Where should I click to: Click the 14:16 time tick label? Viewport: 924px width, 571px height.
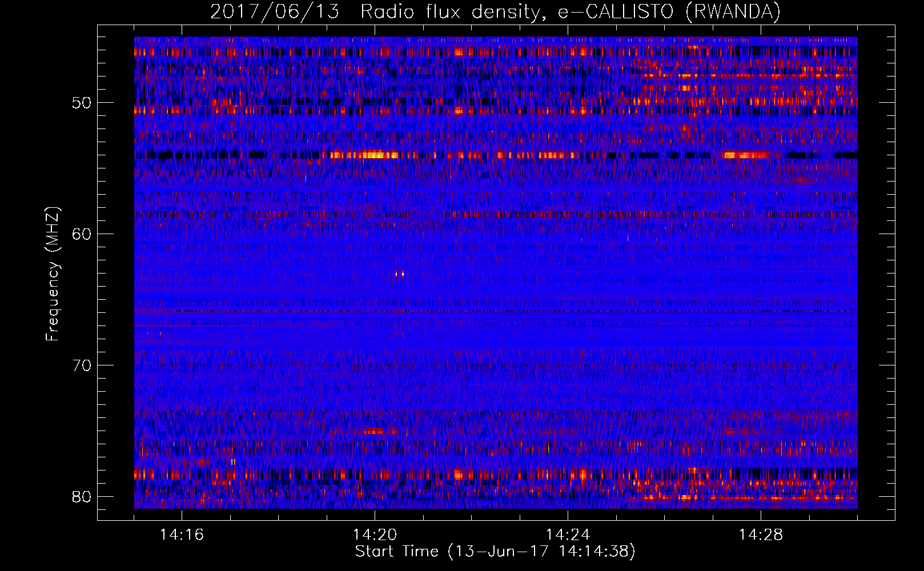pyautogui.click(x=182, y=535)
